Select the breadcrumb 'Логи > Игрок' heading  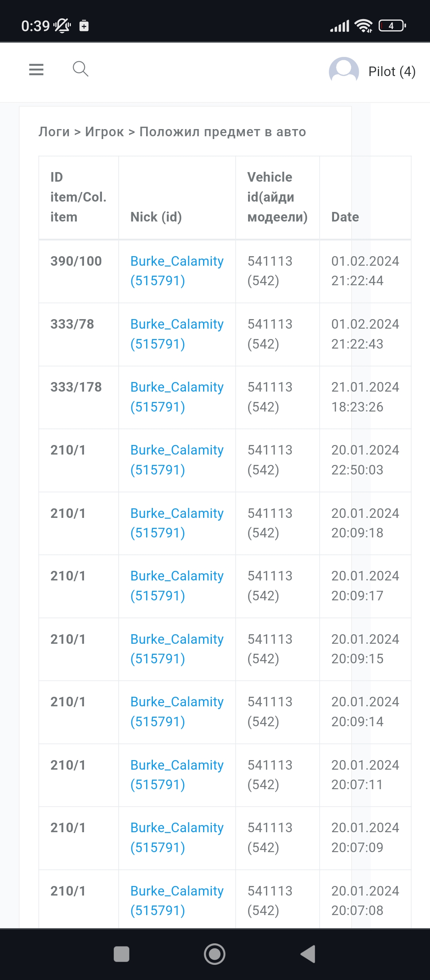tap(172, 132)
